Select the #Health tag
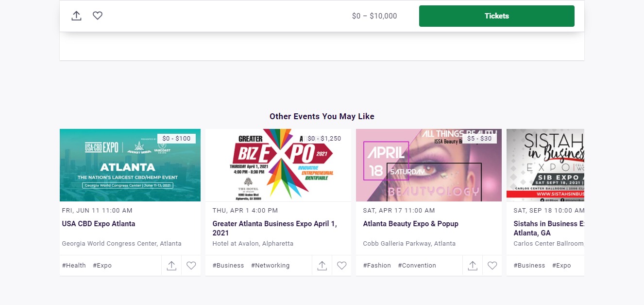Screen dimensions: 644x305 click(74, 266)
